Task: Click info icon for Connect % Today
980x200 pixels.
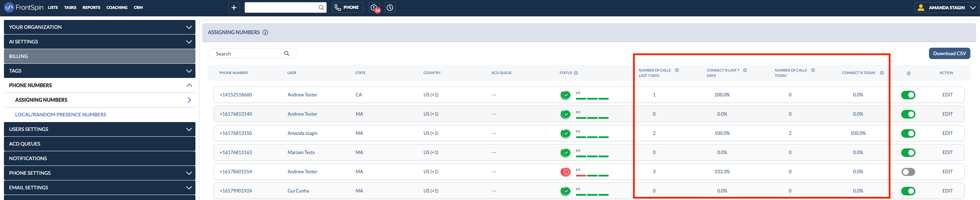Action: click(882, 73)
